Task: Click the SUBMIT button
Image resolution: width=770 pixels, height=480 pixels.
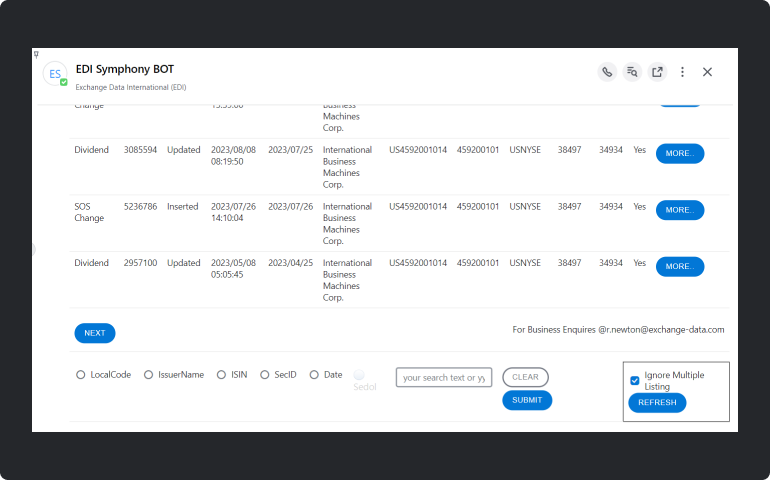Action: point(526,400)
